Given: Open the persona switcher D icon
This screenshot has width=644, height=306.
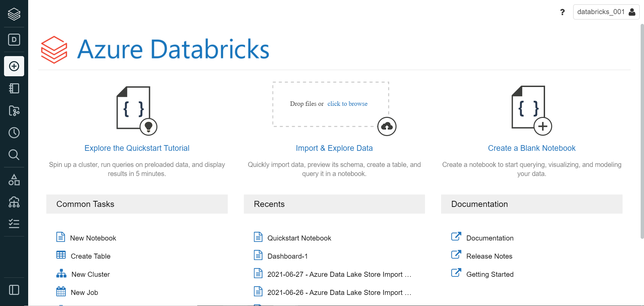Looking at the screenshot, I should (14, 40).
